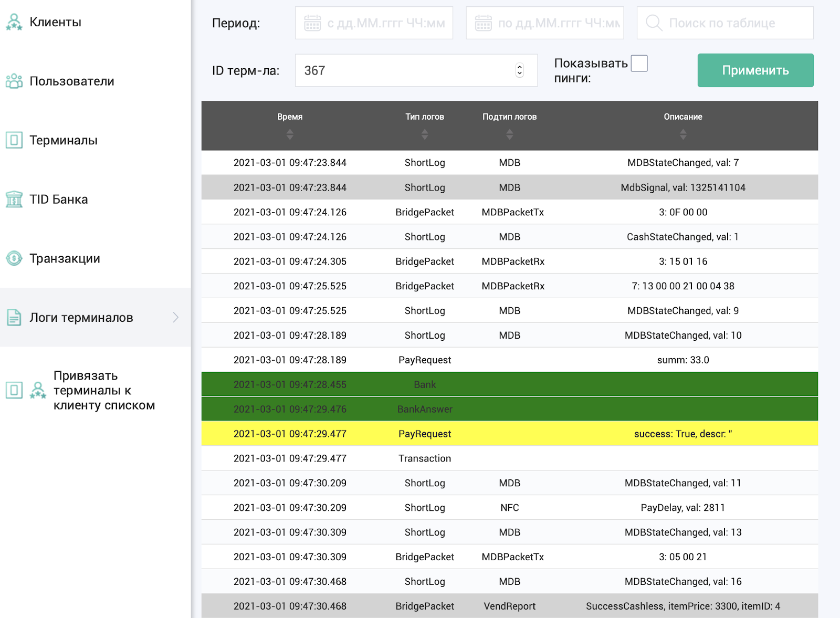Click the Применить button
Viewport: 840px width, 618px height.
coord(755,70)
